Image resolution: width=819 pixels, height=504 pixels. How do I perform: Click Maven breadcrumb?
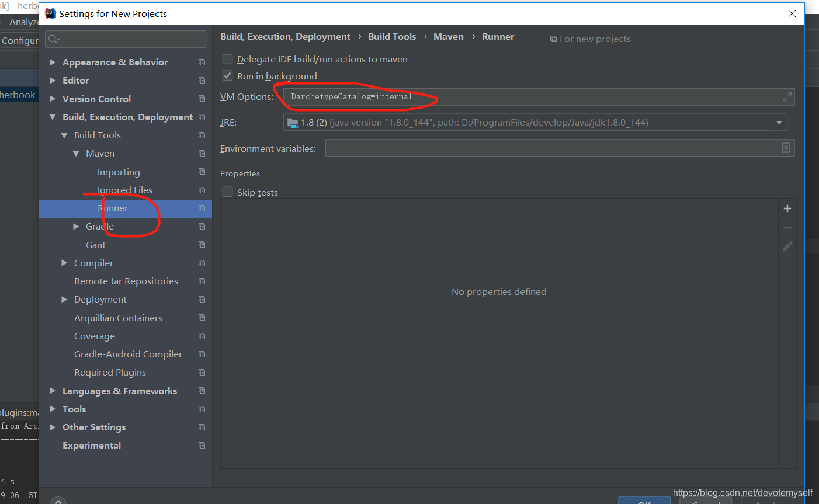449,36
